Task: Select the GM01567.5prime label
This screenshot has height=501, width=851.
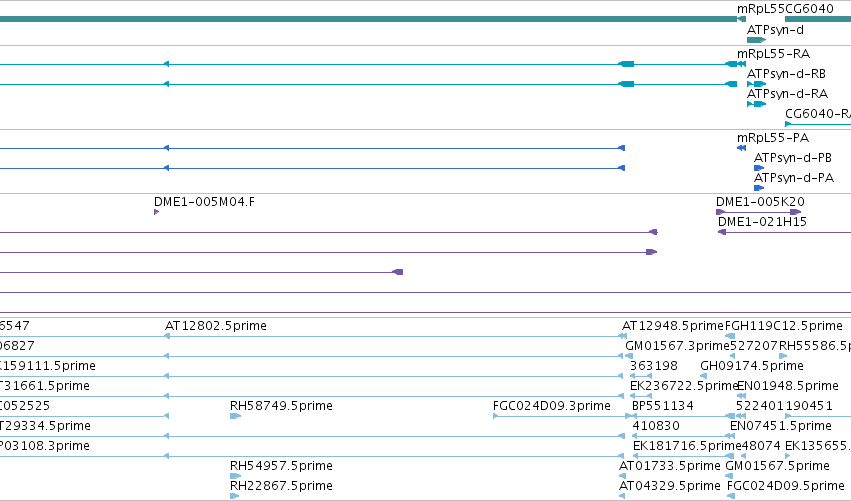Action: pyautogui.click(x=778, y=466)
